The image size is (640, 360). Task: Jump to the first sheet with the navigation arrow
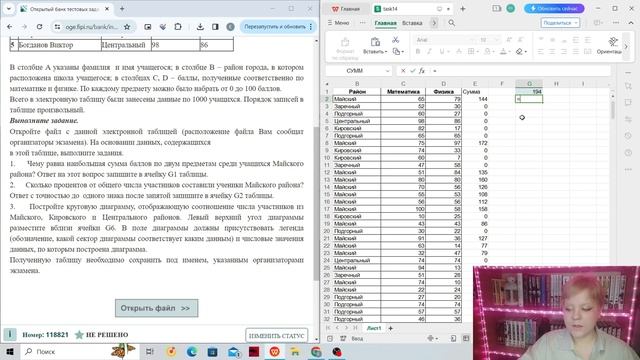(328, 328)
